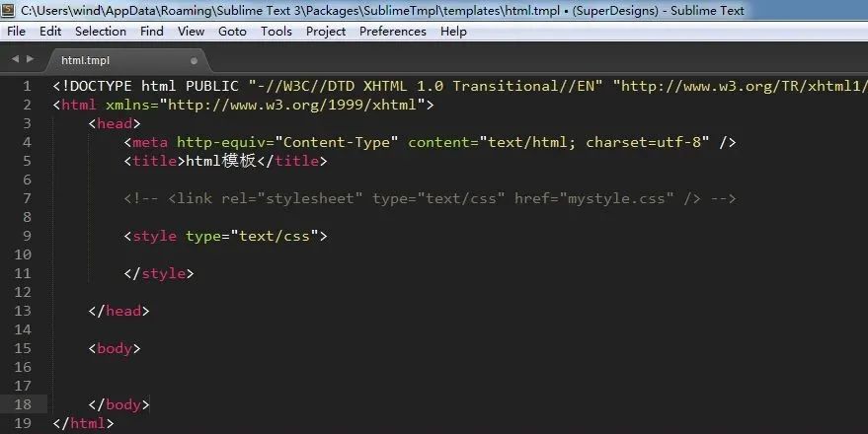This screenshot has width=868, height=434.
Task: Click the "mystyle.css" href in comment
Action: pos(616,198)
